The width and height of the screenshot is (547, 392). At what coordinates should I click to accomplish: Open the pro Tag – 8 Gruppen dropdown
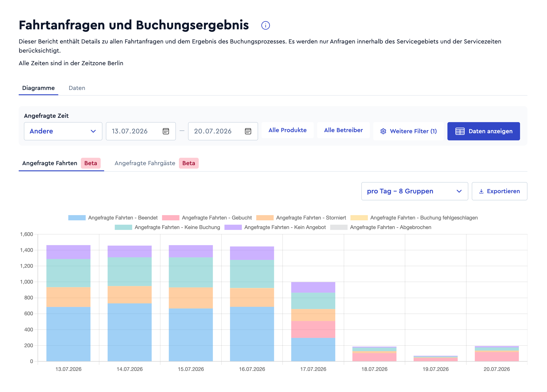click(x=414, y=191)
